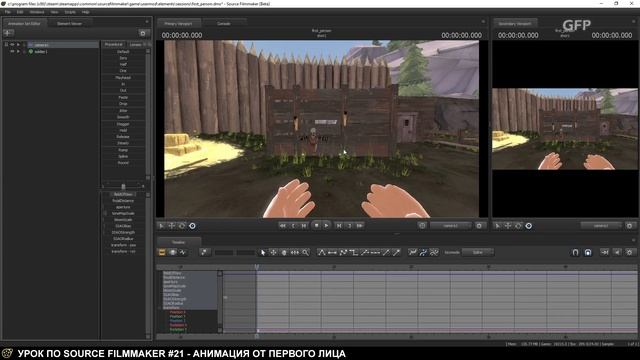Select the Primary Viewport tab
The height and width of the screenshot is (360, 640).
click(x=178, y=24)
